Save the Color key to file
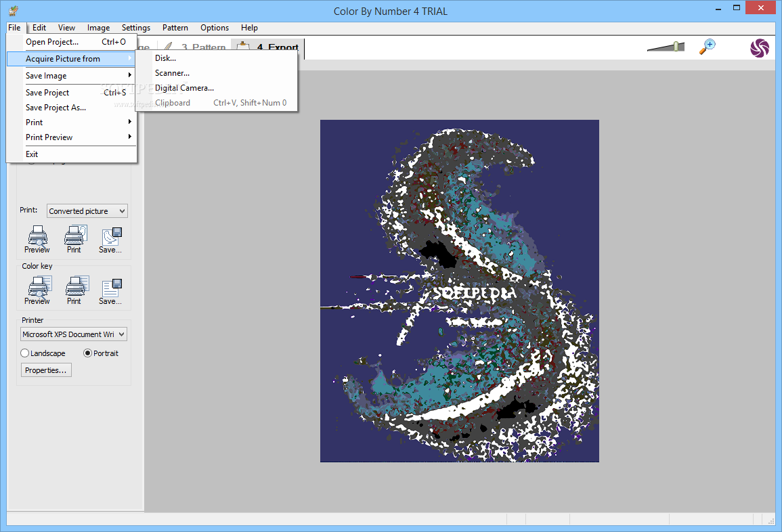This screenshot has width=782, height=532. click(x=111, y=291)
